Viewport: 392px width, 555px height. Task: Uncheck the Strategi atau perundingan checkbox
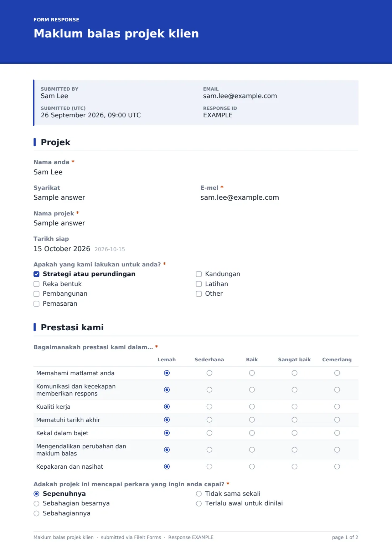click(36, 274)
